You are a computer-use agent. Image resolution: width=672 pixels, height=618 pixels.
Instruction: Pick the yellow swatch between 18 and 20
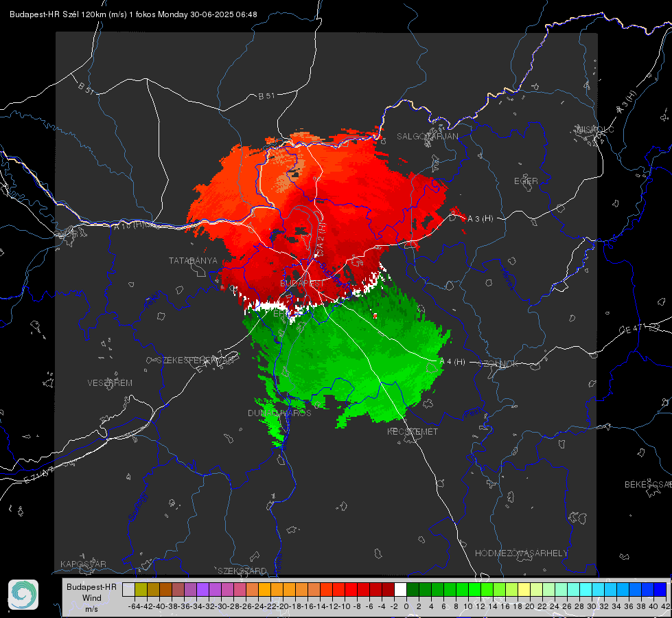click(x=524, y=590)
